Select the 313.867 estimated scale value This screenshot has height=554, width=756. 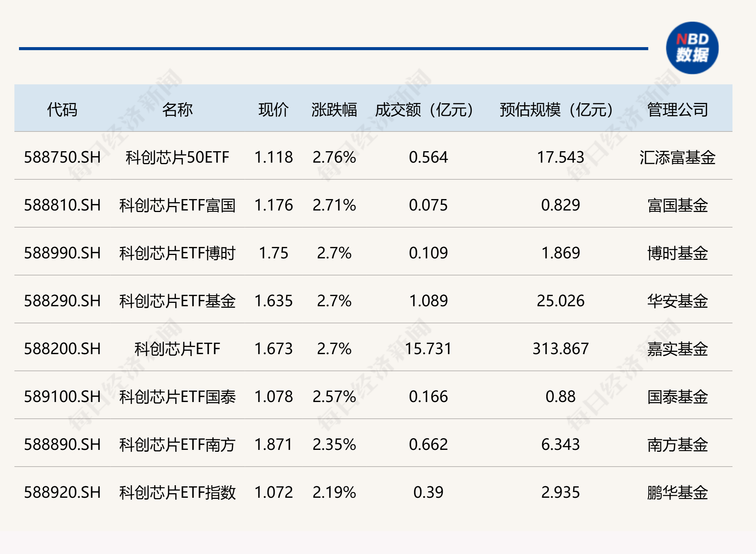[561, 349]
